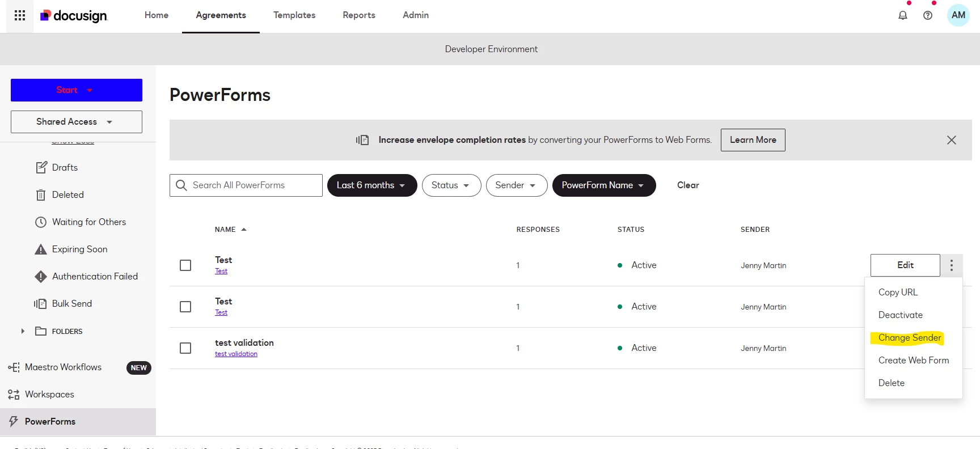This screenshot has height=449, width=980.
Task: Click Active status in test validation row
Action: coord(644,348)
